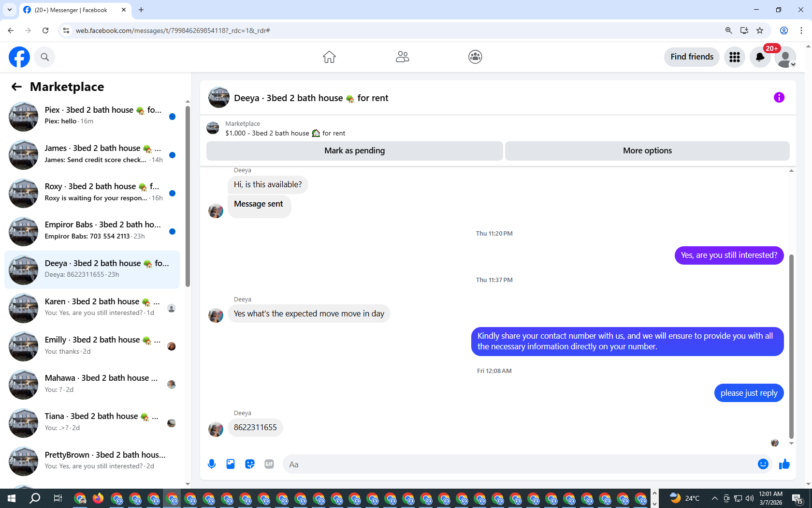Click the $1,000 listing title link
The image size is (812, 508).
click(x=285, y=133)
